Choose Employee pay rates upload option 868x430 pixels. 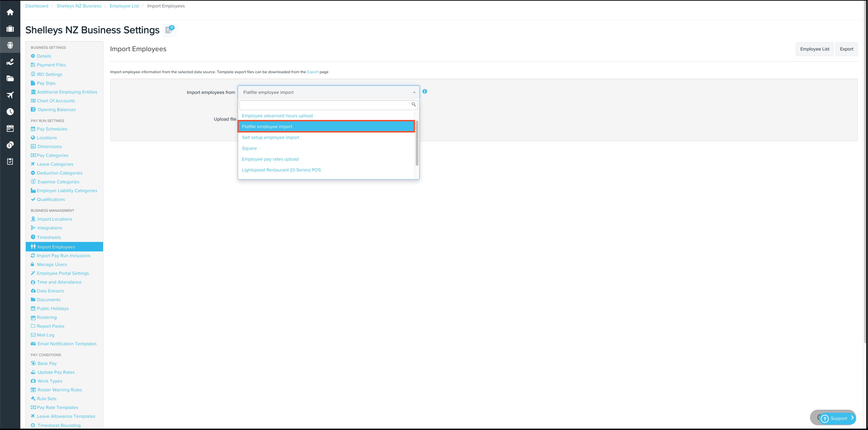pos(270,159)
